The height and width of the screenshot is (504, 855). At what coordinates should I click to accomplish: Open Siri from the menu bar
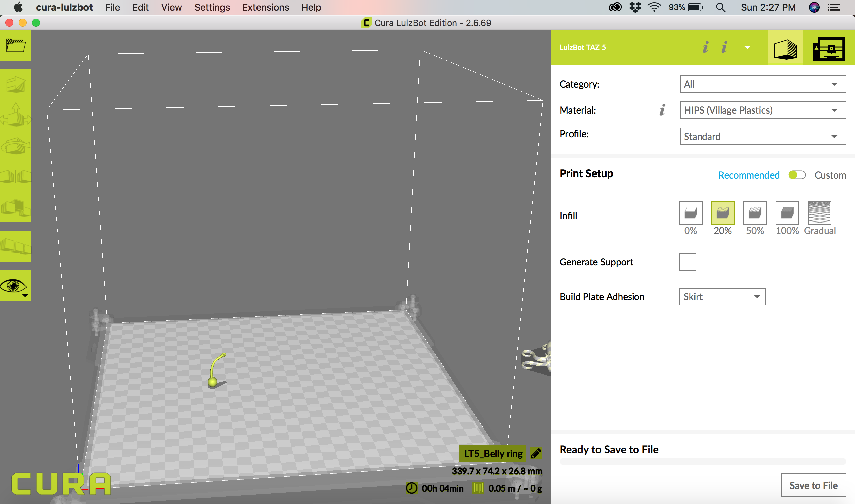coord(814,7)
